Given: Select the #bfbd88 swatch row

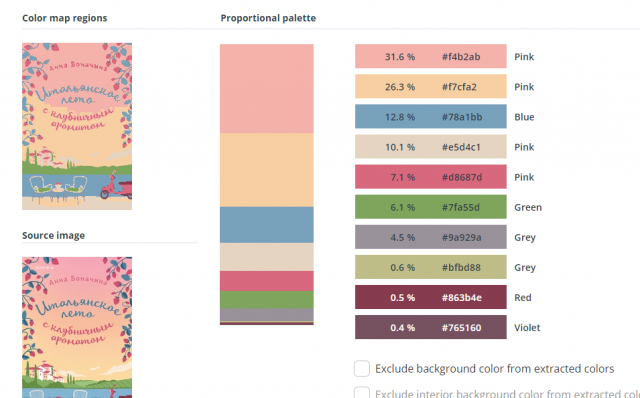Looking at the screenshot, I should coord(431,267).
